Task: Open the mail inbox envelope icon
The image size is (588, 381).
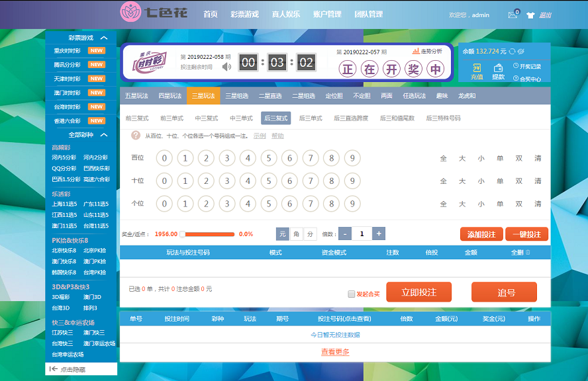Action: [x=513, y=15]
